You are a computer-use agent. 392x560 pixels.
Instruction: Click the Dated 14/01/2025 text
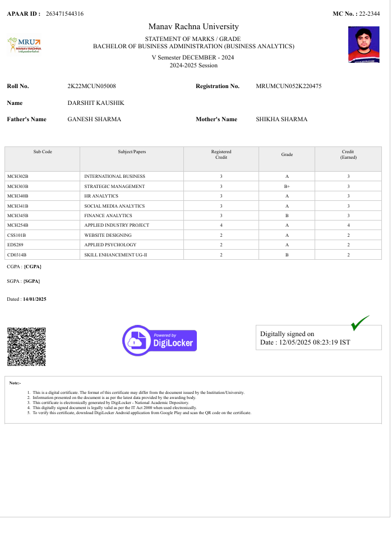pyautogui.click(x=26, y=299)
